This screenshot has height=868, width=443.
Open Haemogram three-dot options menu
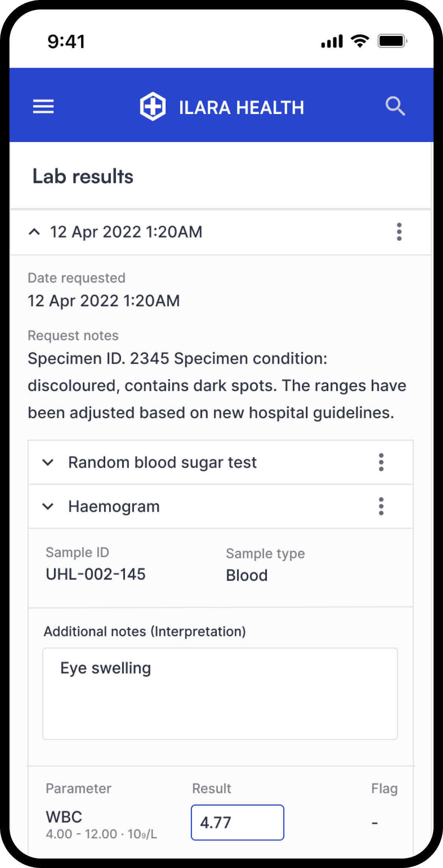tap(381, 506)
